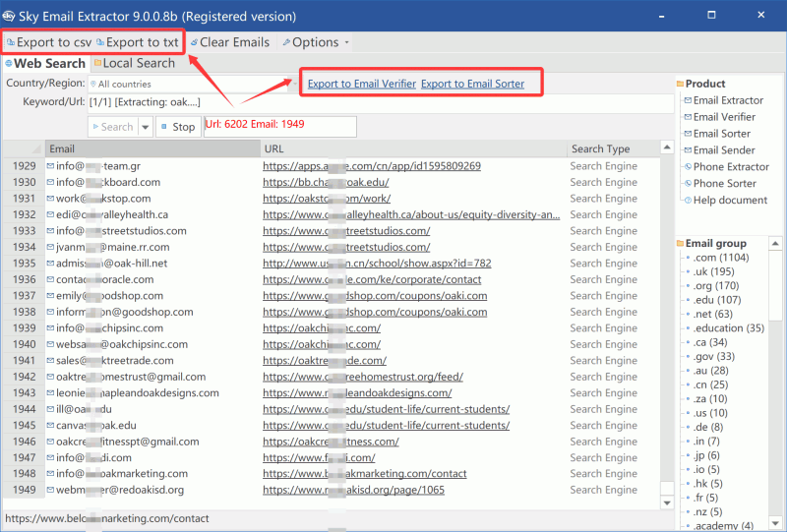This screenshot has width=787, height=532.
Task: Select row number 1940
Action: tap(24, 344)
